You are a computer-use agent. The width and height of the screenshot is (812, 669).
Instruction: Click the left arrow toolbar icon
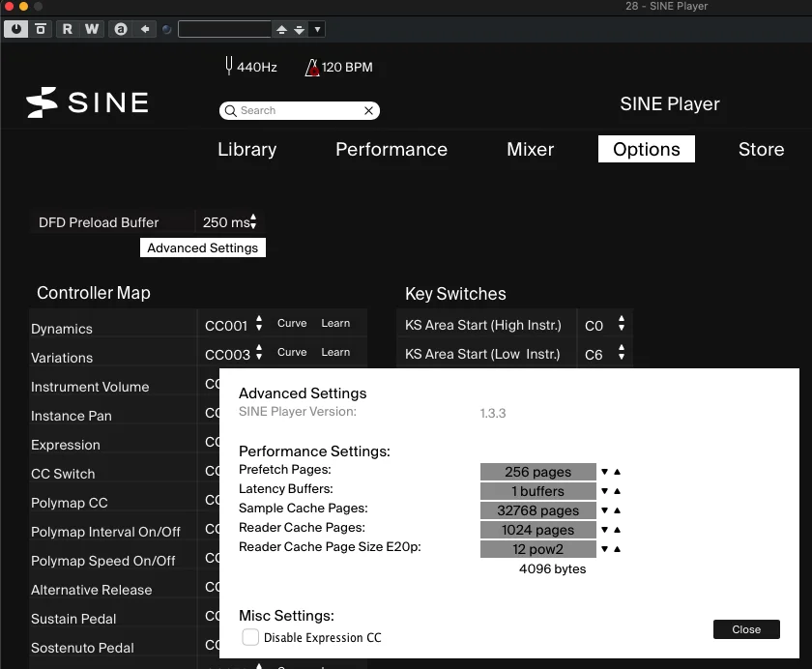(145, 29)
